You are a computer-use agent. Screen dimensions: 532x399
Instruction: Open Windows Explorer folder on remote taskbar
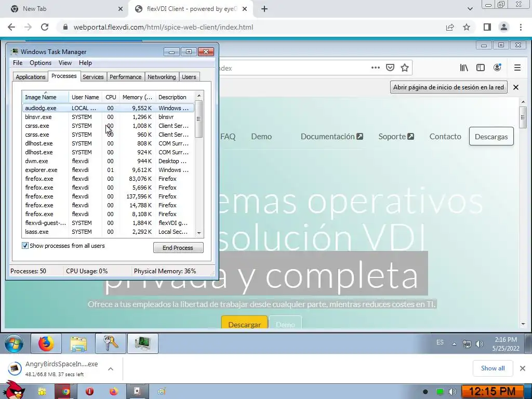point(78,343)
